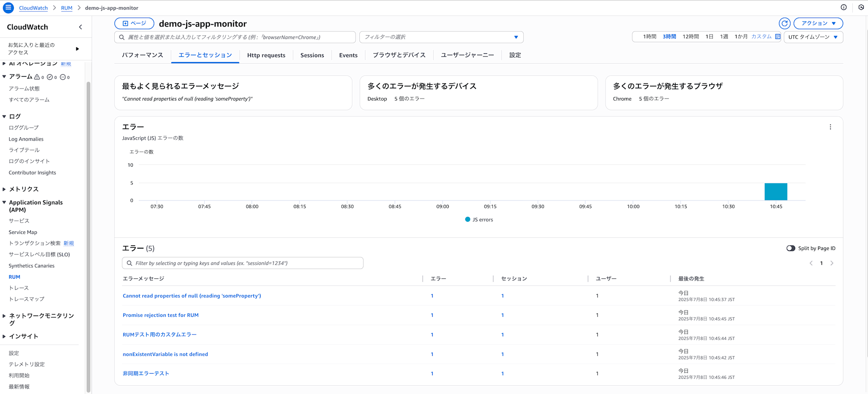Open RUMテスト用のカスタムエラー error link
Image resolution: width=868 pixels, height=394 pixels.
[160, 335]
